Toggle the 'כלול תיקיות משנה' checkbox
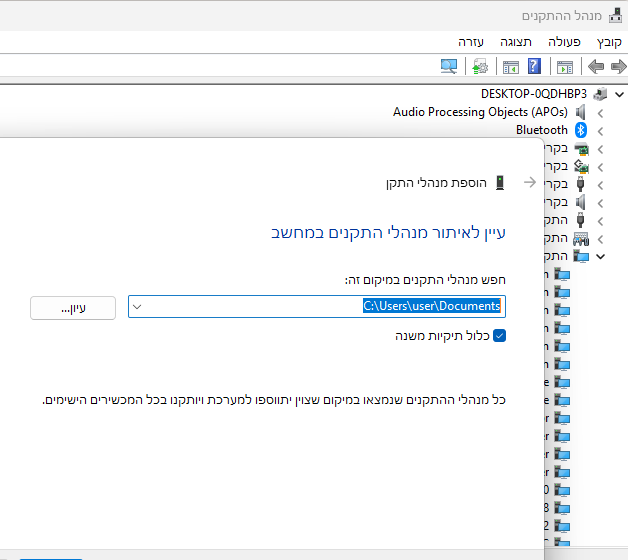Viewport: 628px width, 560px height. click(x=500, y=336)
